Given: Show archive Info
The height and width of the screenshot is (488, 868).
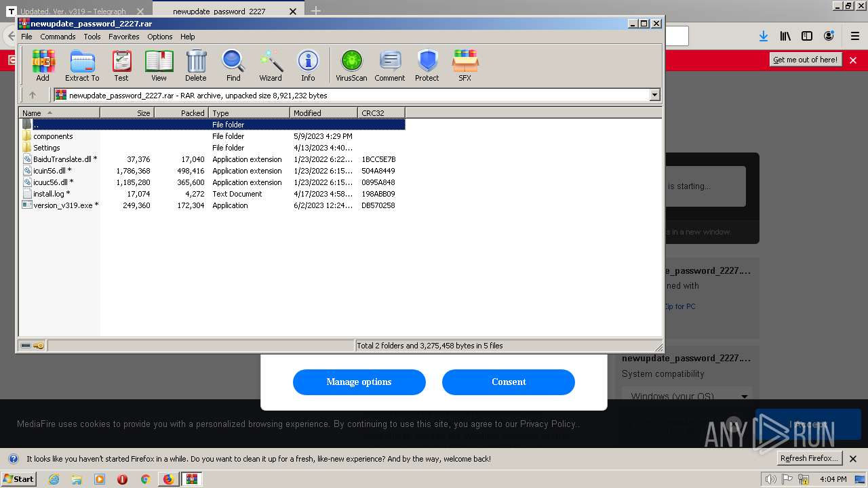Looking at the screenshot, I should coord(308,65).
